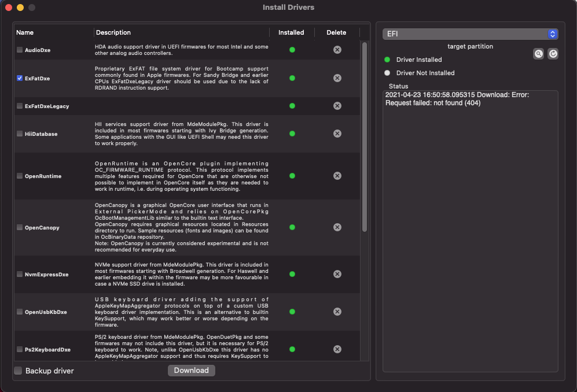
Task: Delete the AudioDxe driver
Action: [x=337, y=50]
